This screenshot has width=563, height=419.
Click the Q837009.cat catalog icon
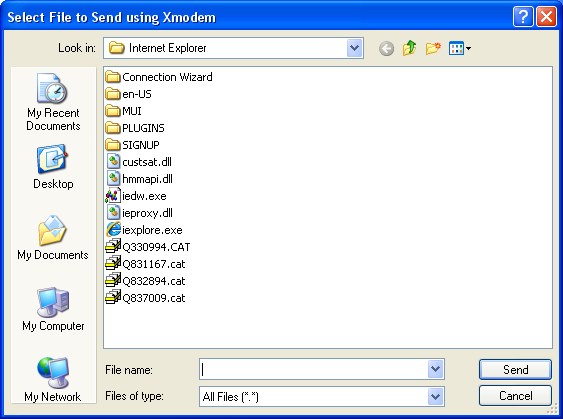pos(113,297)
